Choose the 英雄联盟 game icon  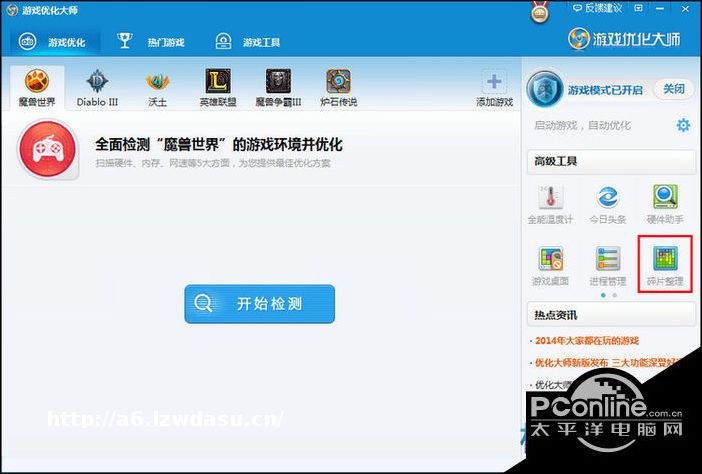(x=218, y=83)
